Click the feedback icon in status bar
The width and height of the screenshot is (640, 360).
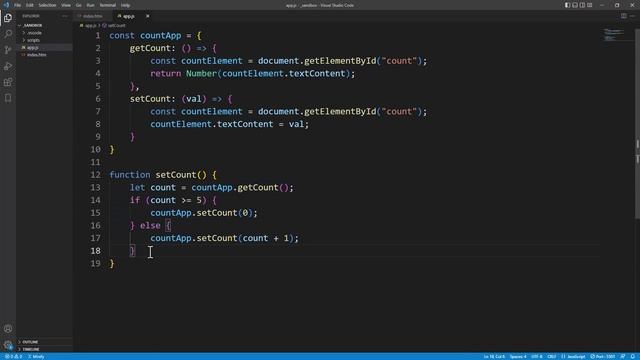pos(623,356)
